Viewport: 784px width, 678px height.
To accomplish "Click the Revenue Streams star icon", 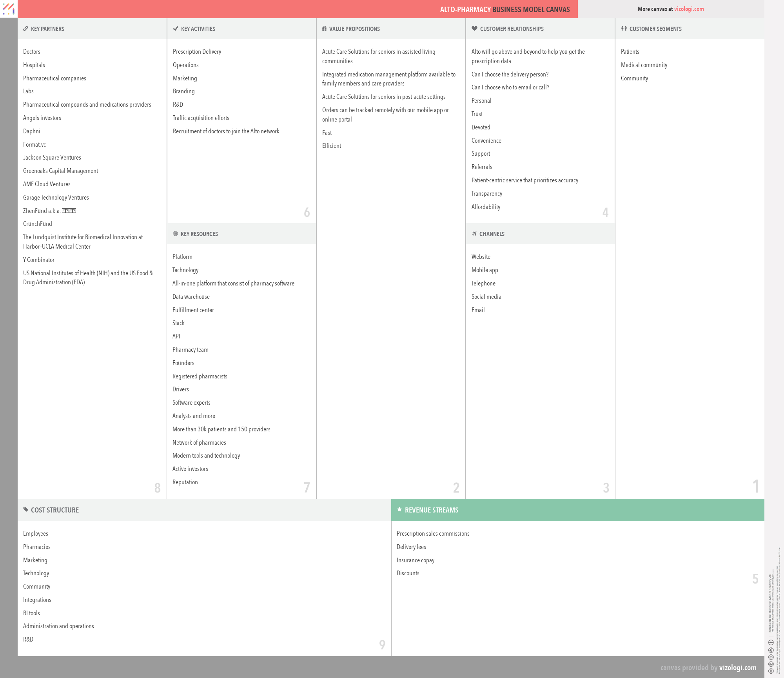I will click(399, 509).
